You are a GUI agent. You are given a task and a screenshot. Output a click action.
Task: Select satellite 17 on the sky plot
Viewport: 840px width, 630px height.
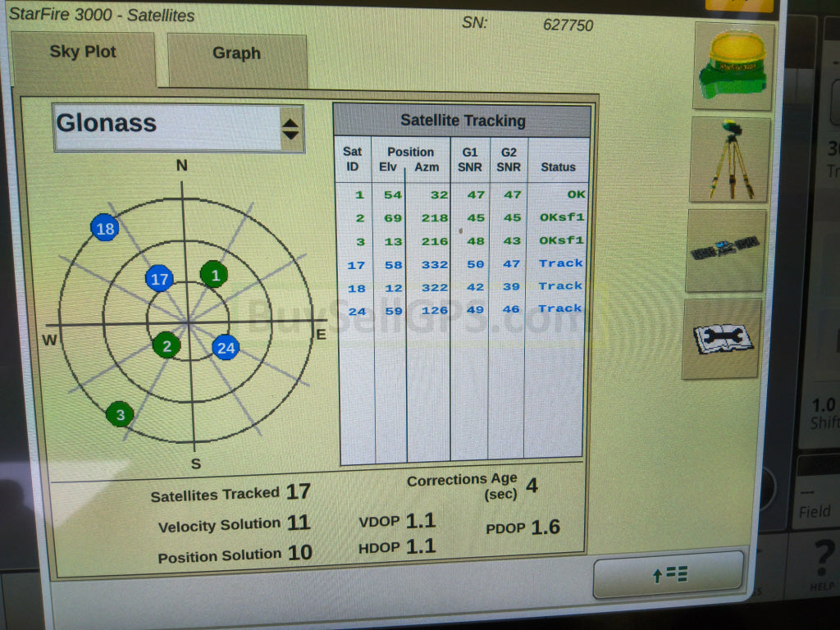pos(159,279)
